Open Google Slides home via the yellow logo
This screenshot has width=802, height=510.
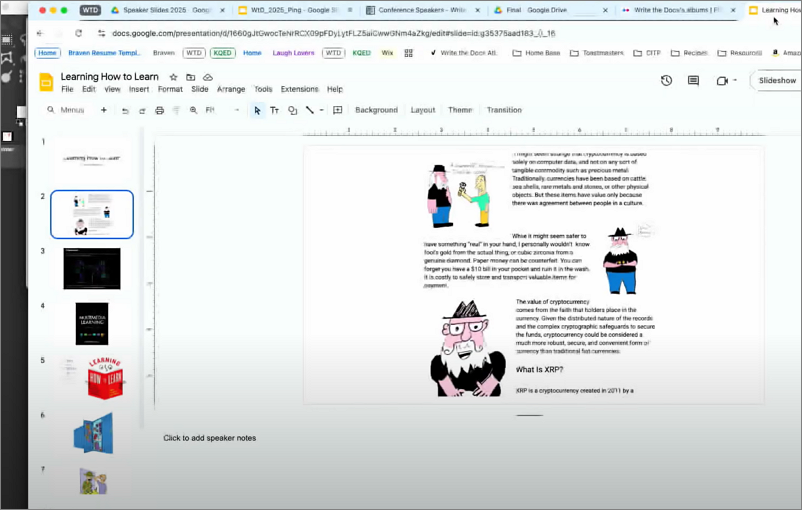(x=46, y=82)
